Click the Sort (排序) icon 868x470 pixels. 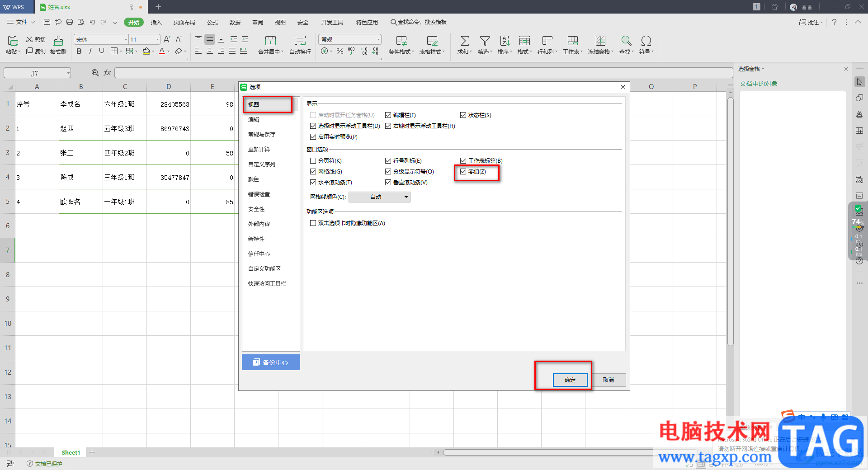tap(505, 41)
